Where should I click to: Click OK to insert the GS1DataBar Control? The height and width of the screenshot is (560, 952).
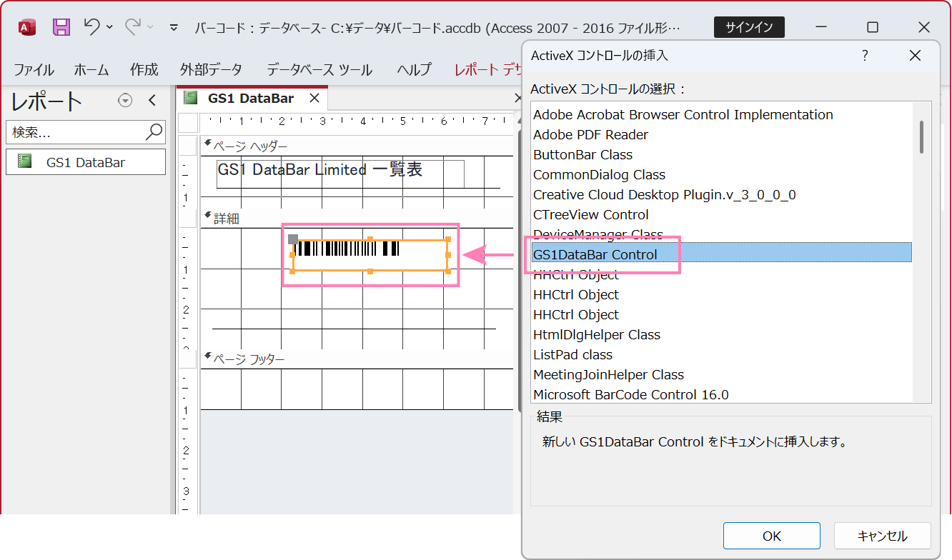coord(772,535)
